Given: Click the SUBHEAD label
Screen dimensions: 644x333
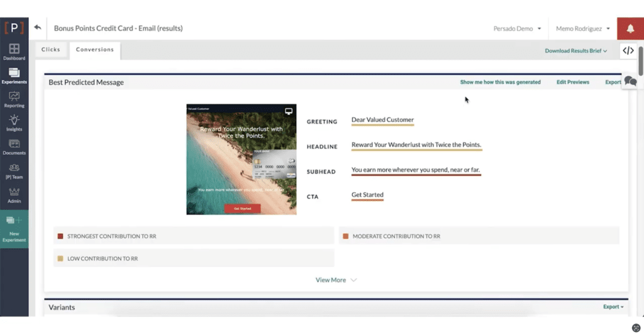Looking at the screenshot, I should click(321, 172).
